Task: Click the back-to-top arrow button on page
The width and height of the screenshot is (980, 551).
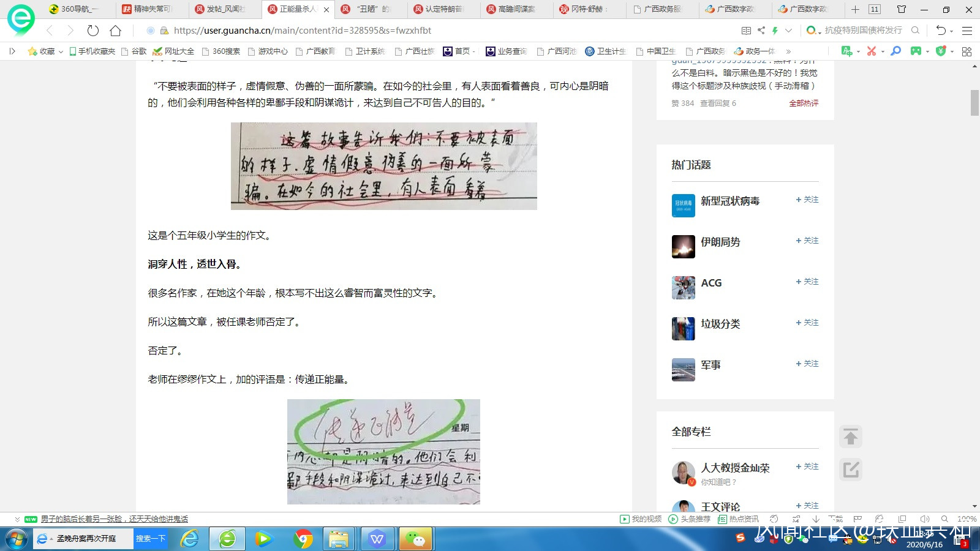Action: [x=851, y=437]
